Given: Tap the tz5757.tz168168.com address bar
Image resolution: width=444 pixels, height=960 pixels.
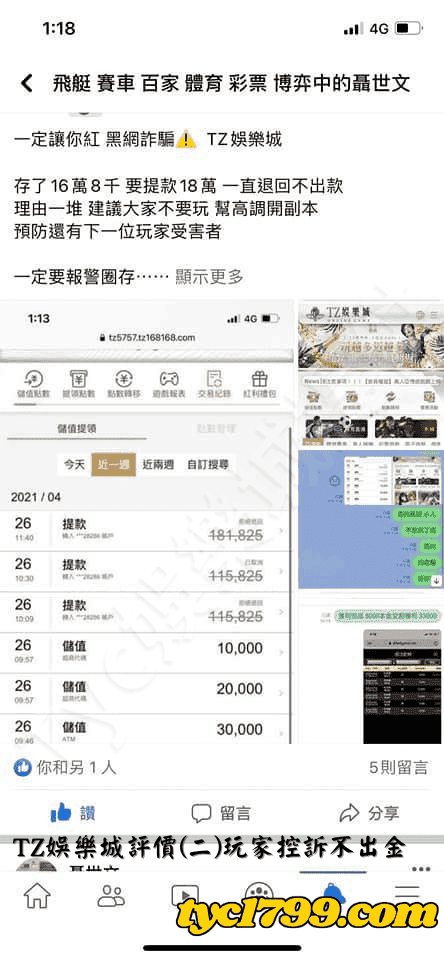Looking at the screenshot, I should point(147,337).
